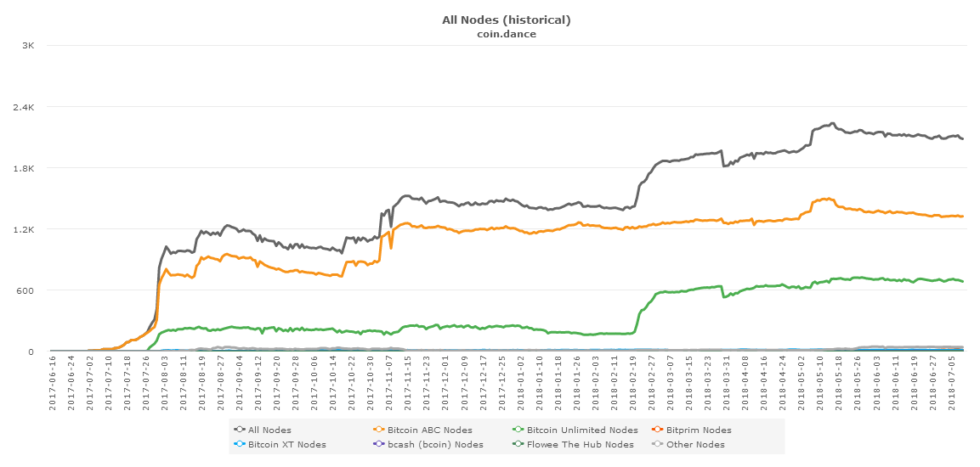Viewport: 980px width, 467px height.
Task: Click the chart title All Nodes (historical)
Action: (x=506, y=20)
